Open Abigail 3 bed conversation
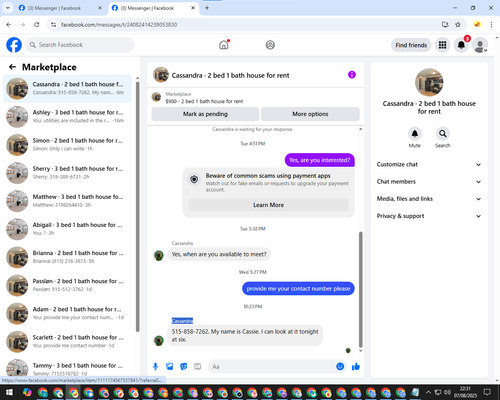The width and height of the screenshot is (500, 400). tap(67, 229)
